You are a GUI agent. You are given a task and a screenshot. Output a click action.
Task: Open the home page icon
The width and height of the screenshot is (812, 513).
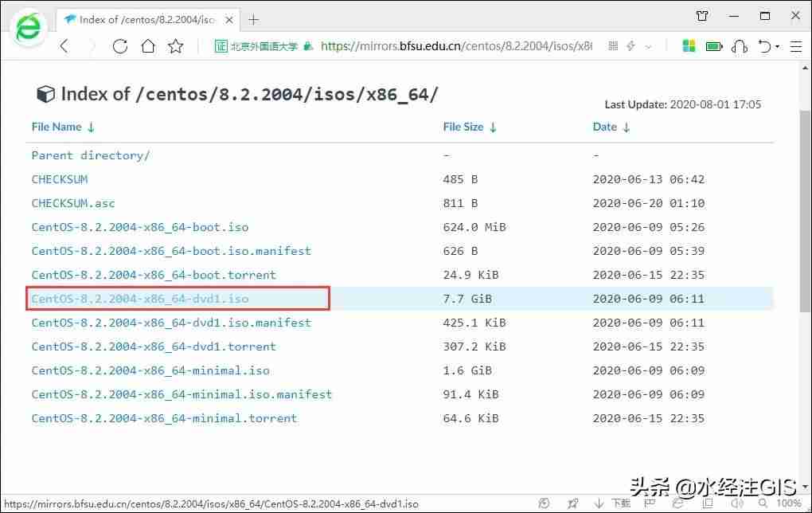tap(148, 46)
